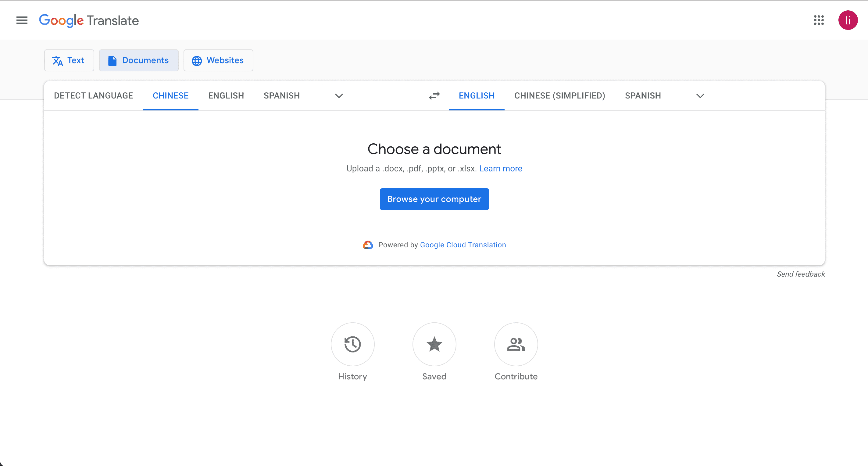Switch to Text translation mode

(69, 60)
